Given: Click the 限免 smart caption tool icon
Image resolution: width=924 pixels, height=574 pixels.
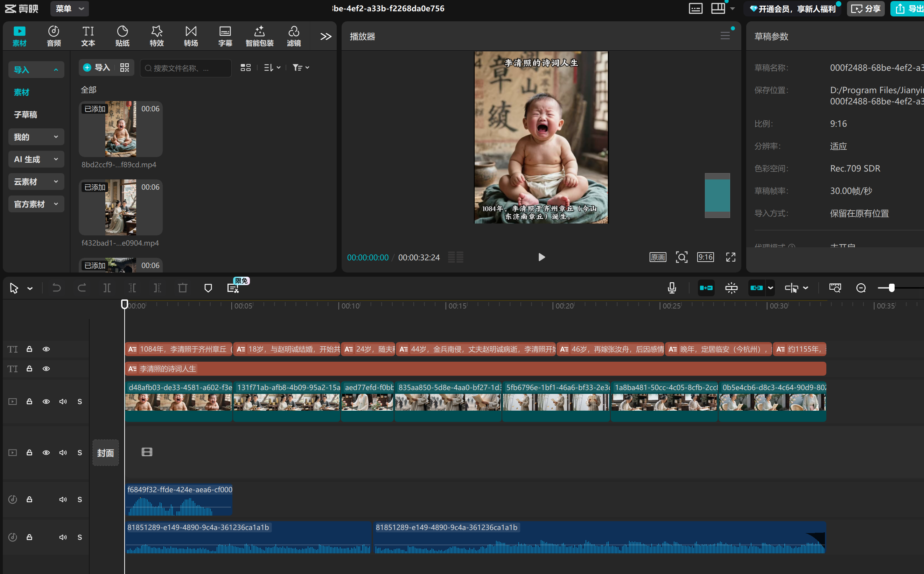Looking at the screenshot, I should [x=233, y=288].
